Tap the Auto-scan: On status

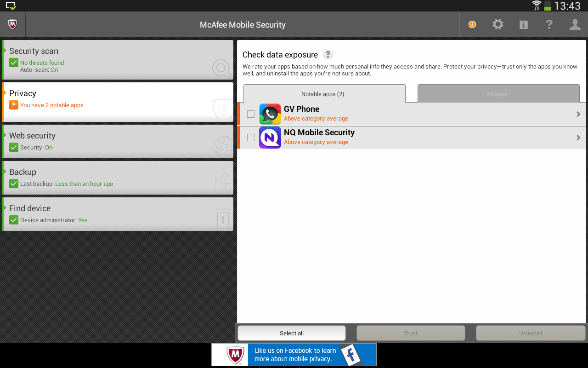(39, 70)
